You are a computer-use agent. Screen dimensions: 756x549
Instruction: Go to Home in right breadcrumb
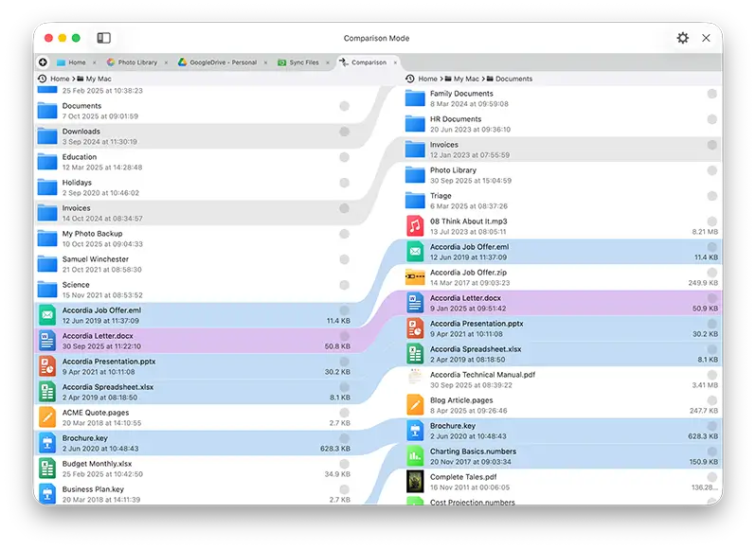pos(427,79)
